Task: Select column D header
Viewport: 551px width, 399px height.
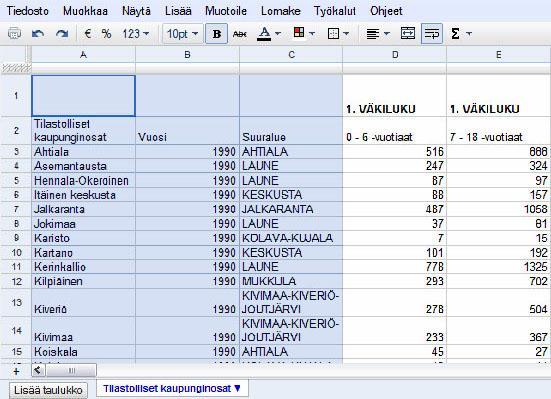Action: [x=395, y=54]
